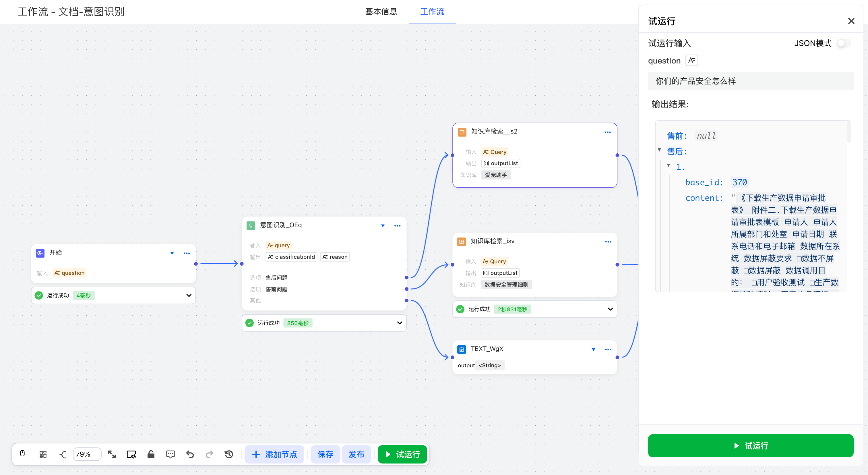868x475 pixels.
Task: Click the fit-to-screen expand arrows icon
Action: coord(112,454)
